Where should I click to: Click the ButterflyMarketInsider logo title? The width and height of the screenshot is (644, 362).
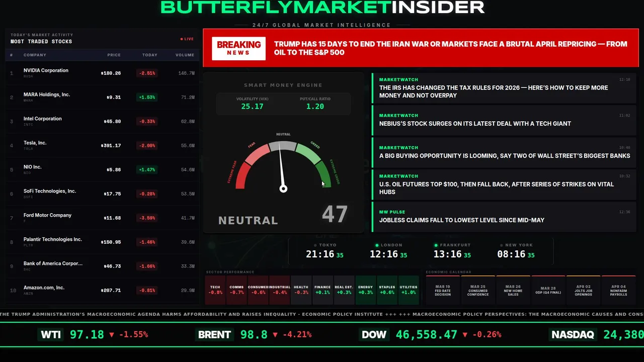click(x=323, y=7)
